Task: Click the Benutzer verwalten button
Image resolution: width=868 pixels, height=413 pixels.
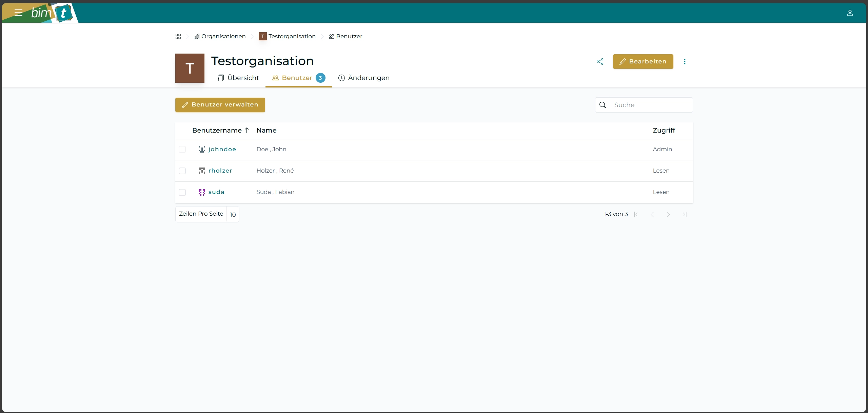Action: (220, 105)
